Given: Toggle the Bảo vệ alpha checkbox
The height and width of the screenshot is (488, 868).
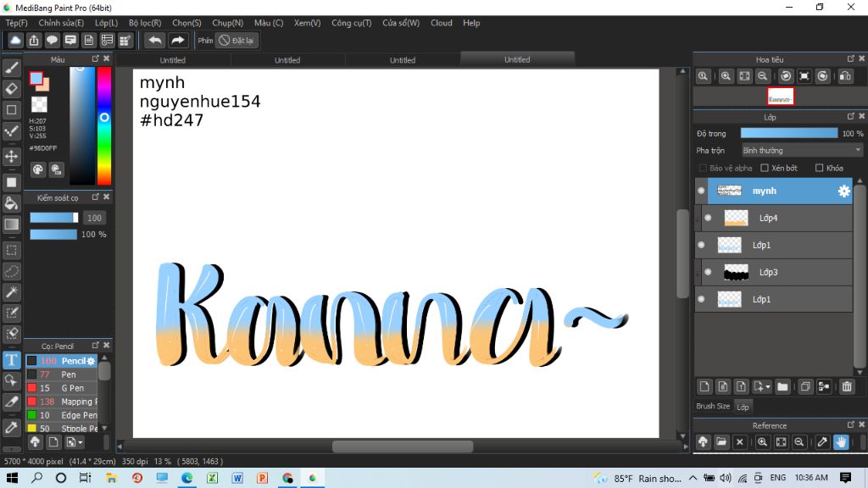Looking at the screenshot, I should tap(703, 168).
